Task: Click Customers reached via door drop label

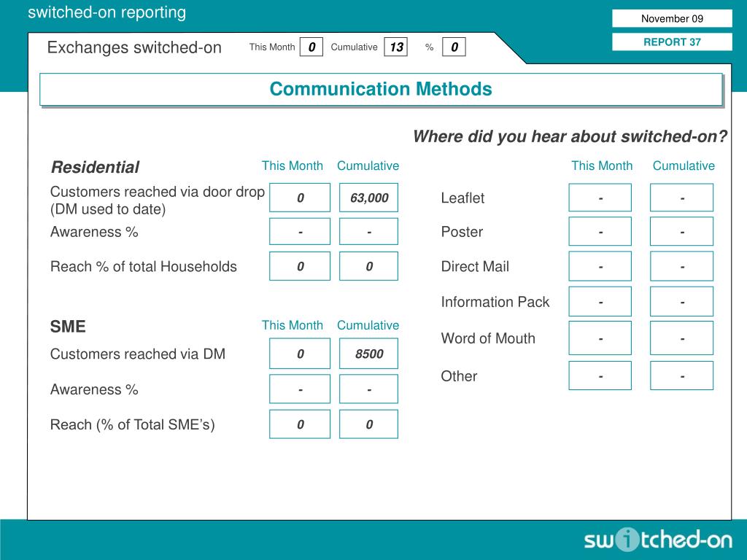Action: click(x=158, y=200)
